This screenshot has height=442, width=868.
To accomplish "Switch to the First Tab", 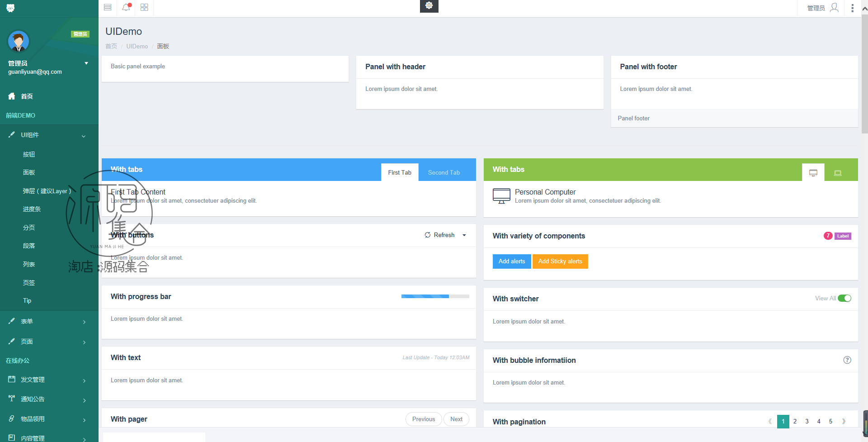I will [x=400, y=172].
